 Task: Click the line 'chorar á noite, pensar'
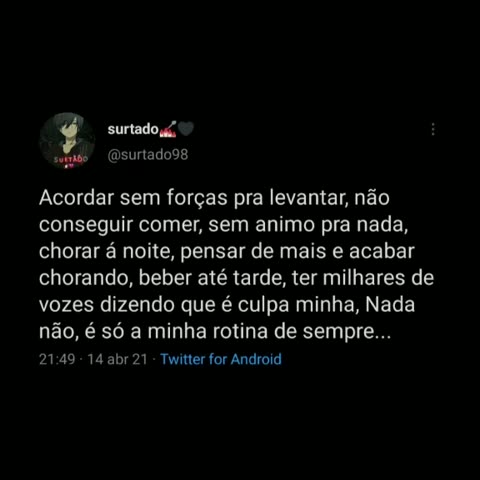point(227,251)
